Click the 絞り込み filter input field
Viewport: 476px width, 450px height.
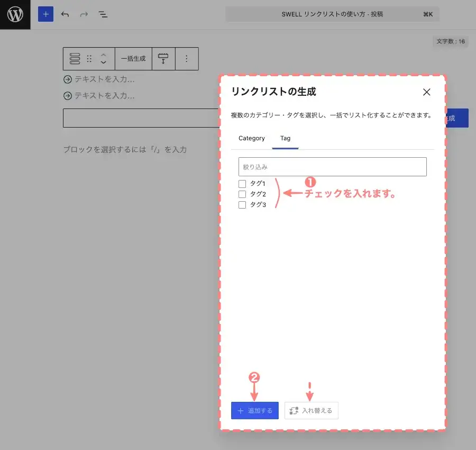333,167
